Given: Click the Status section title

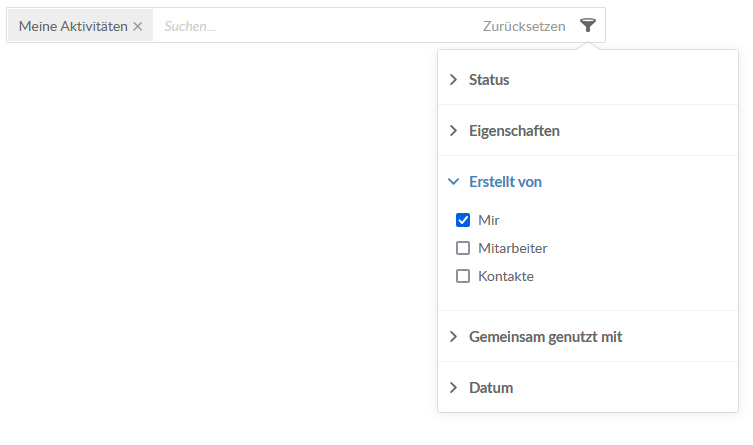Looking at the screenshot, I should point(489,80).
